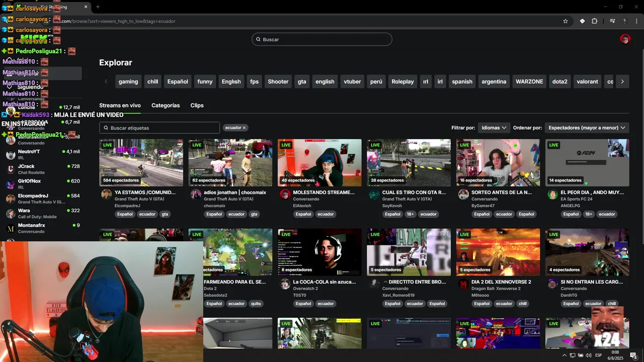644x362 pixels.
Task: Advance tag list with right chevron
Action: point(622,81)
